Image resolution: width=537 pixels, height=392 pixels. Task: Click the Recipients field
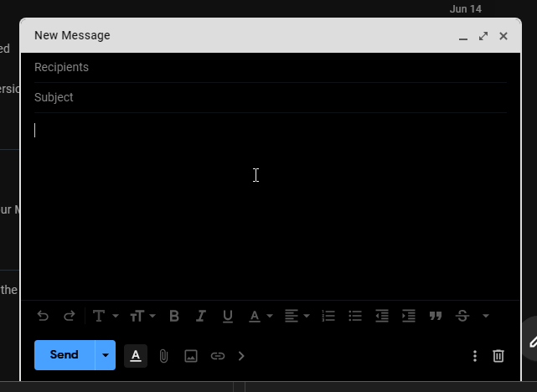[x=271, y=68]
